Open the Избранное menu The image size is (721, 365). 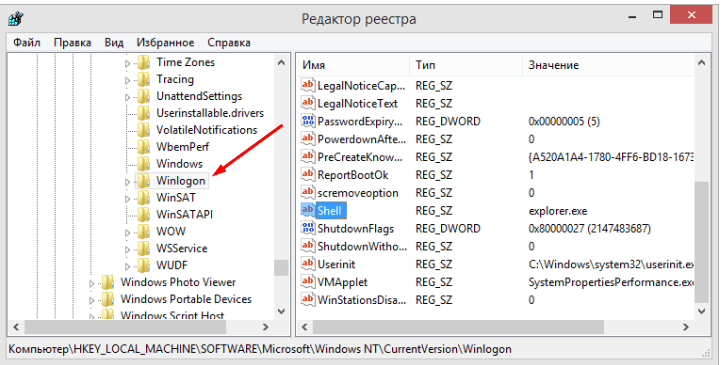tap(166, 43)
